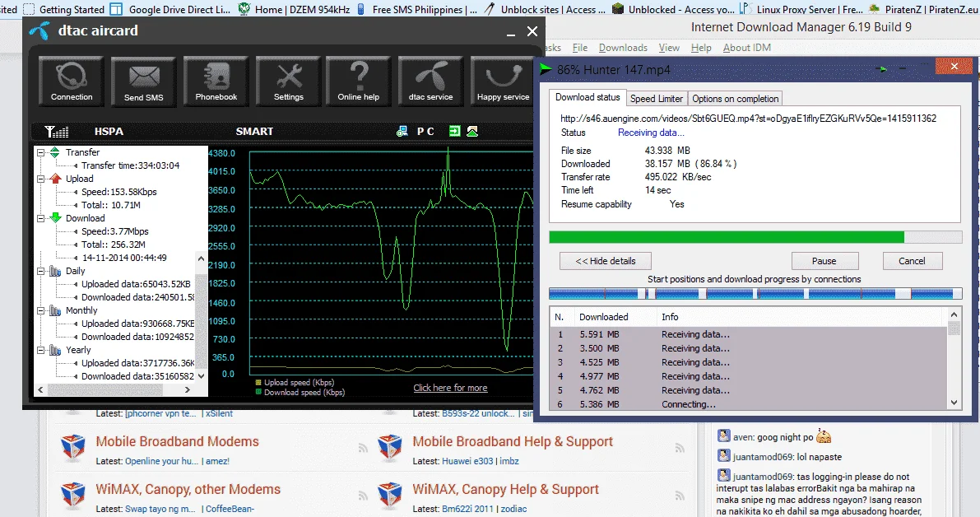Viewport: 980px width, 517px height.
Task: Click the IDM green arrow title icon
Action: (546, 69)
